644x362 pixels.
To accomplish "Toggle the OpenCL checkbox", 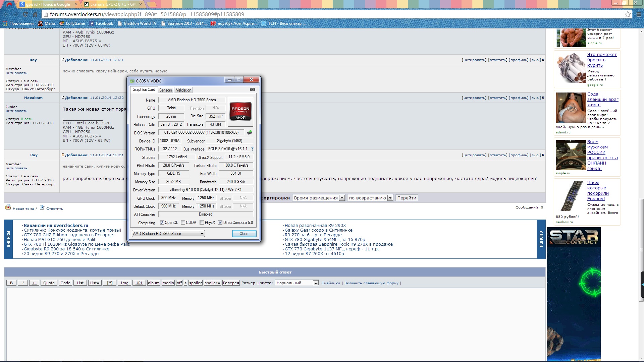I will click(162, 223).
